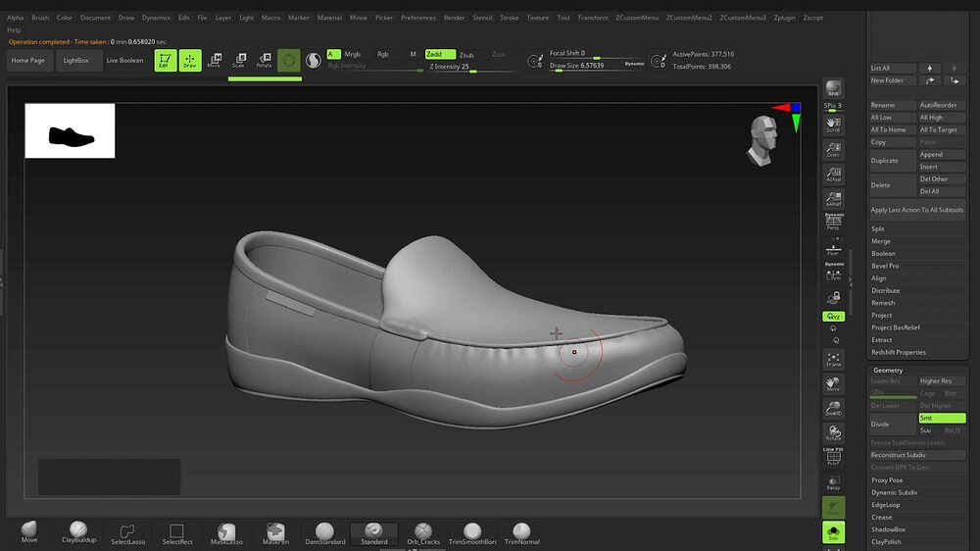Screen dimensions: 980x551
Task: Click the Scale transform icon
Action: (238, 61)
